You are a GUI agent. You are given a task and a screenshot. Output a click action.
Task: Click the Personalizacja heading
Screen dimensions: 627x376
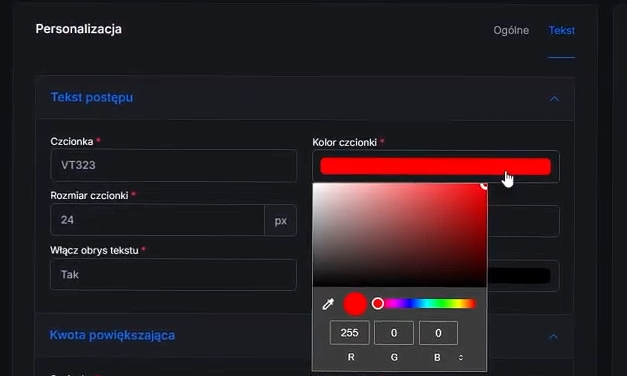point(78,29)
